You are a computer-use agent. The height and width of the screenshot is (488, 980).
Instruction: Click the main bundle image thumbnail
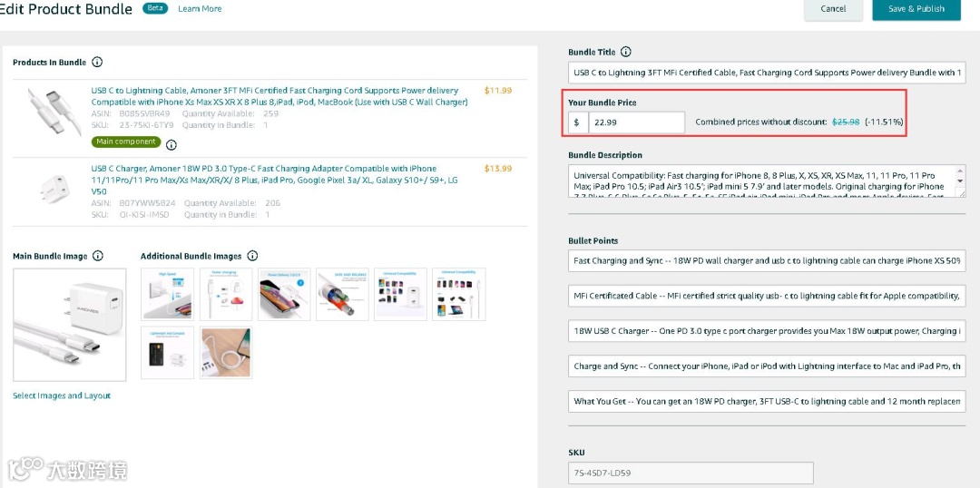pos(70,325)
